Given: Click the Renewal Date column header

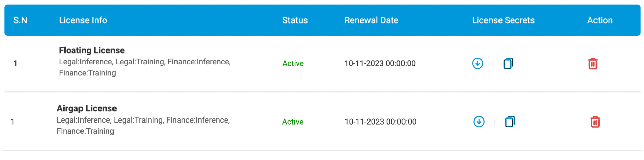Looking at the screenshot, I should coord(371,20).
